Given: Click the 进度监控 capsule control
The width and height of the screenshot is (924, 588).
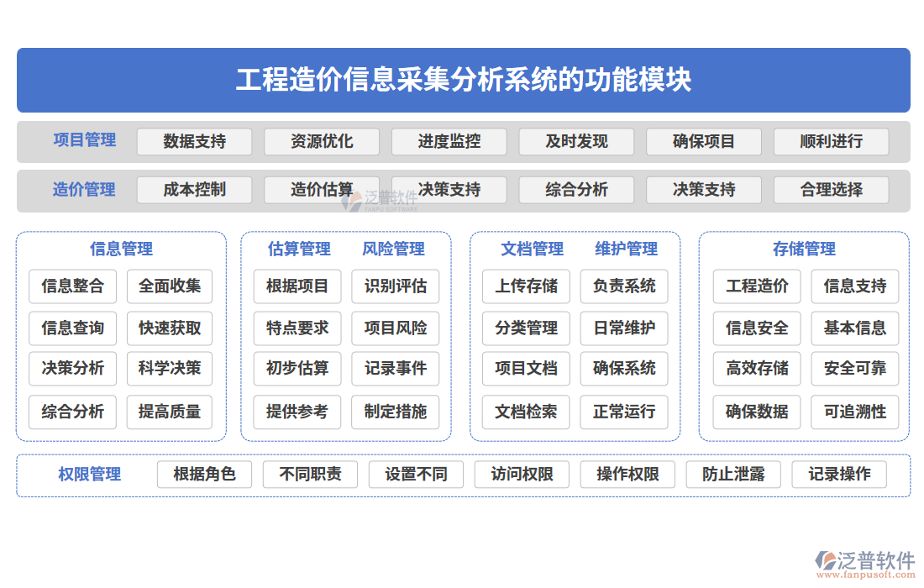Looking at the screenshot, I should coord(450,141).
